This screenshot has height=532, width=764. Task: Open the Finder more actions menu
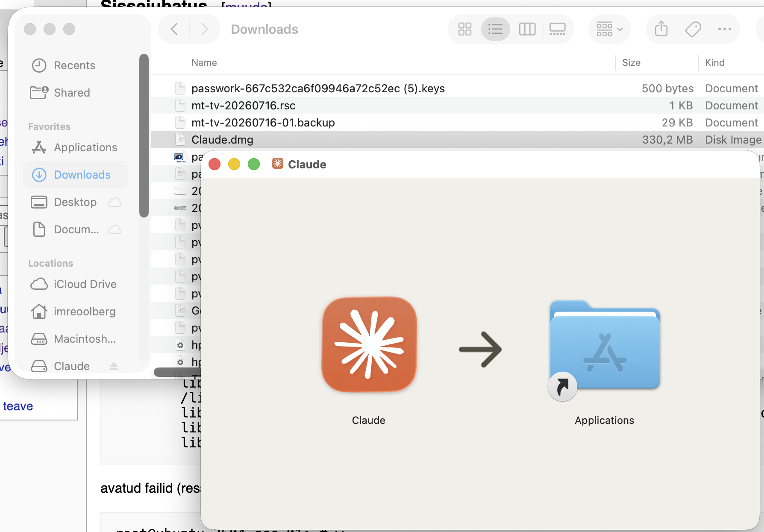pos(725,29)
